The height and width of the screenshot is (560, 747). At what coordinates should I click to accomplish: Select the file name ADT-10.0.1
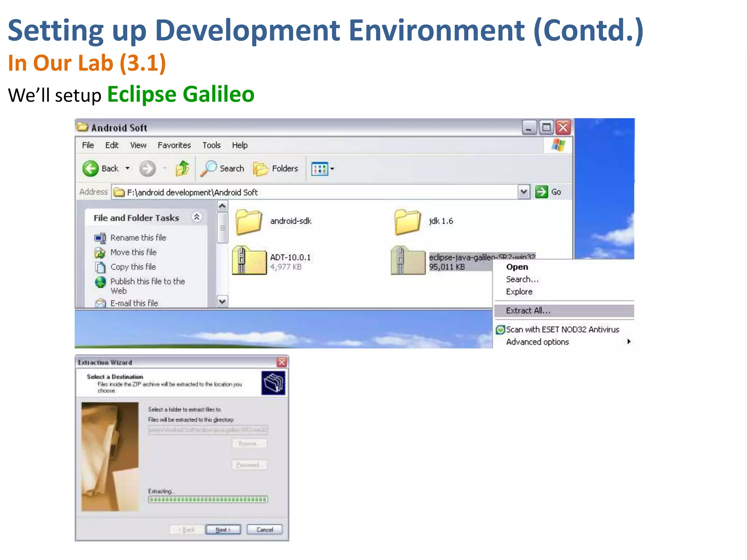pos(290,257)
